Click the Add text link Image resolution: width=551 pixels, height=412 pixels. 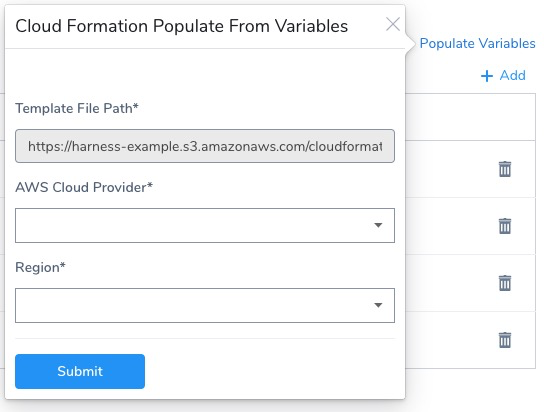[x=513, y=75]
